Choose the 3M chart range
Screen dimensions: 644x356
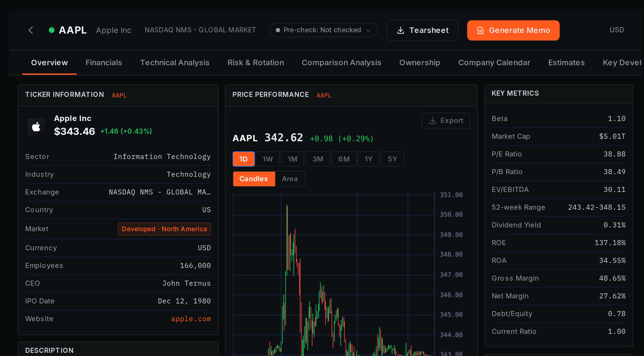coord(318,159)
